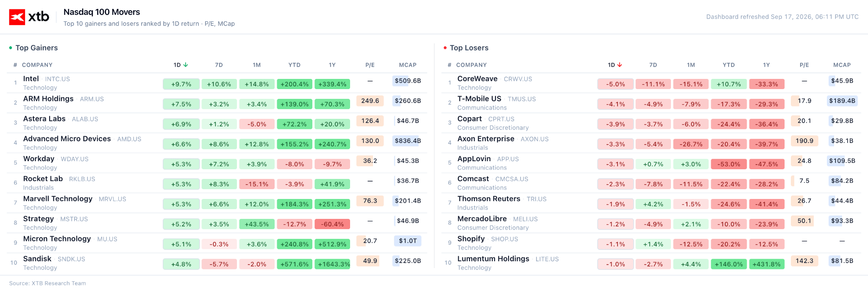Select Marvell Technology name

(58, 199)
